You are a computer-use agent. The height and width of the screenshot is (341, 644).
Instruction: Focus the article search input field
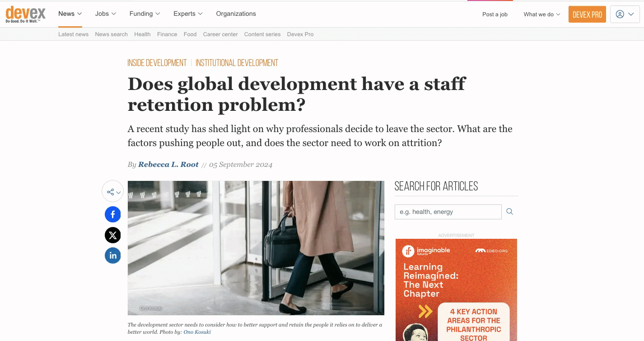448,212
